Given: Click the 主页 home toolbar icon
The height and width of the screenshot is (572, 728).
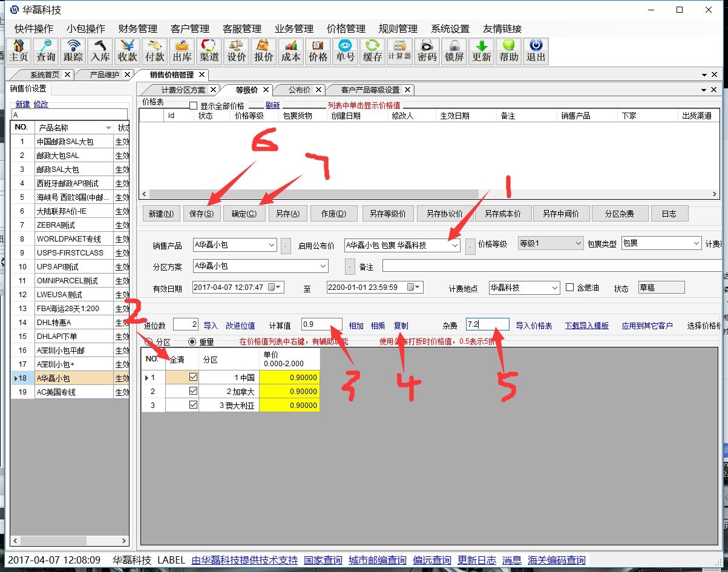Looking at the screenshot, I should pos(19,50).
